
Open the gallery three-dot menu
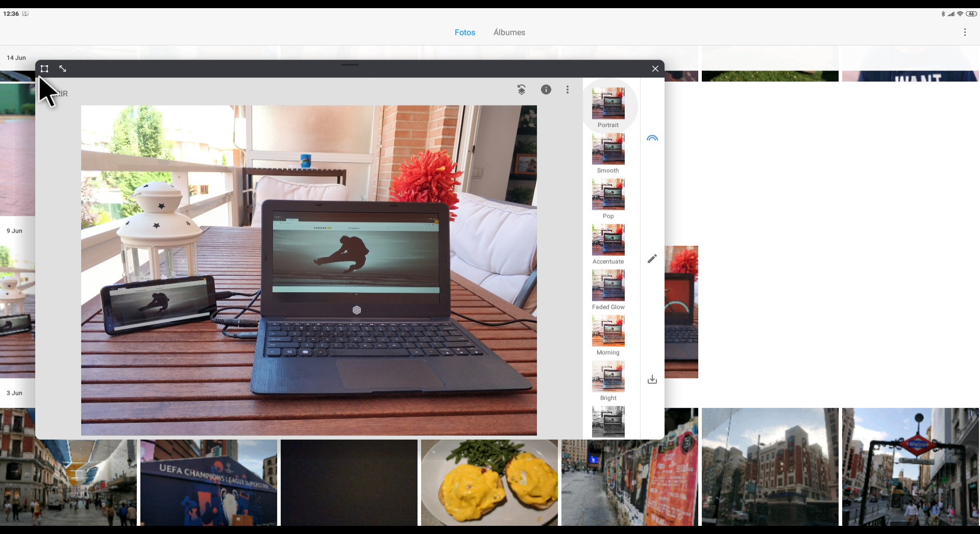coord(964,32)
